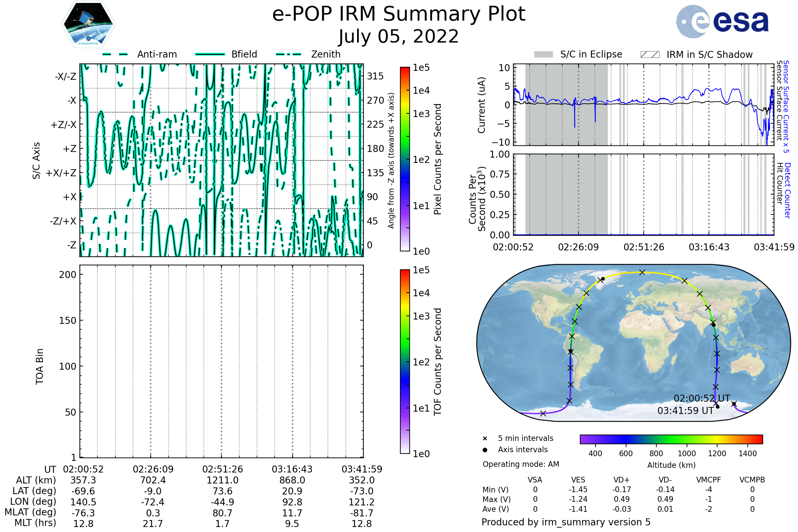Click the 02:00:52 UT label on map
Screen dimensions: 798x532
[x=702, y=398]
